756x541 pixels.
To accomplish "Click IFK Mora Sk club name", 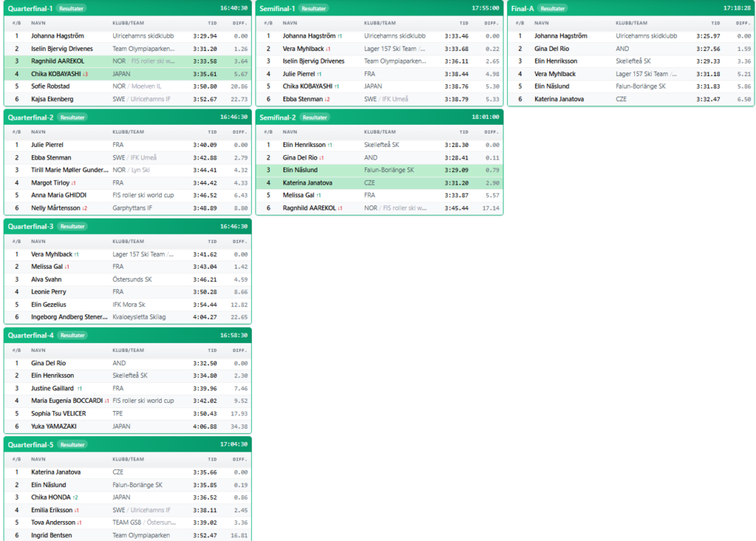I will [x=128, y=305].
